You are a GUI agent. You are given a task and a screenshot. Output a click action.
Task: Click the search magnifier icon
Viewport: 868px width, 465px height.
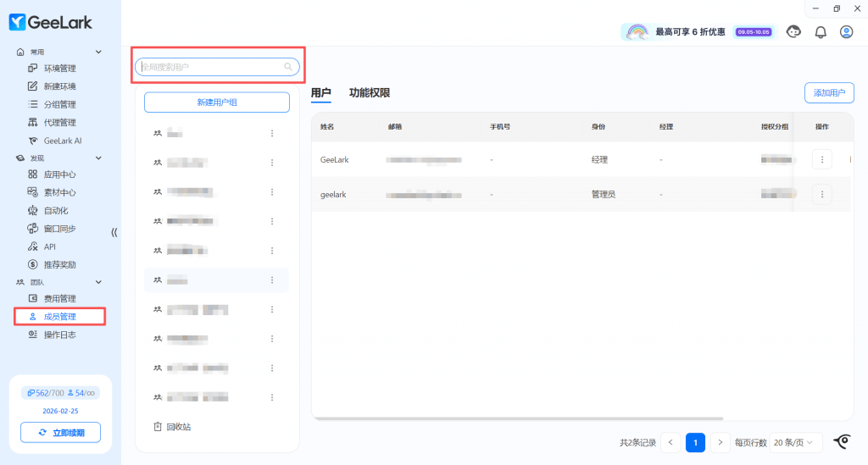pos(288,67)
